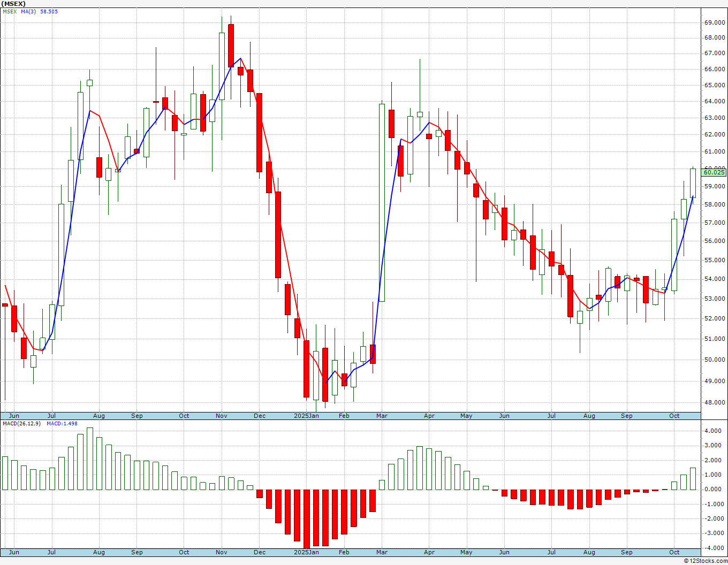Select the 50.000 price axis label
Screen dimensions: 728x565
[x=715, y=360]
